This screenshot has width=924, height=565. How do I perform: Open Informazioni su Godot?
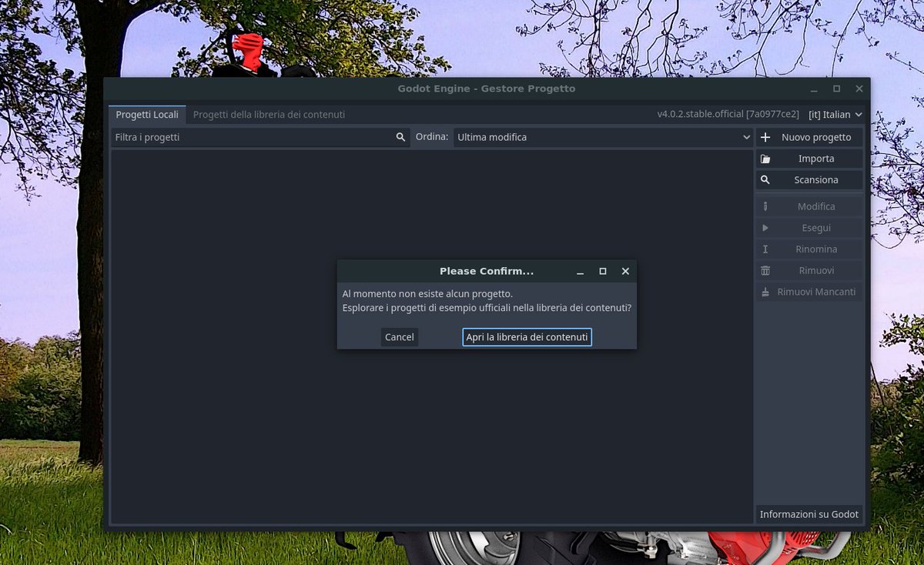point(808,514)
